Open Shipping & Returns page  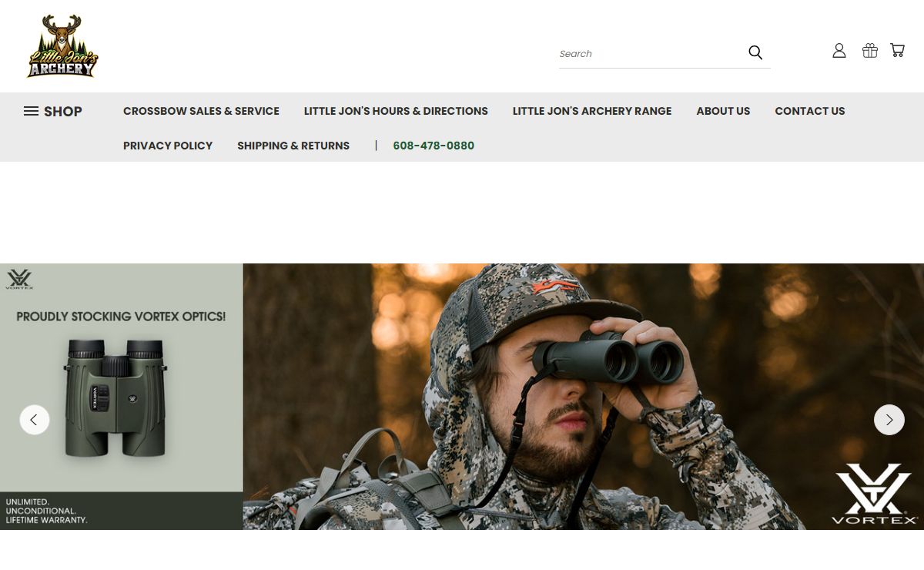[293, 146]
